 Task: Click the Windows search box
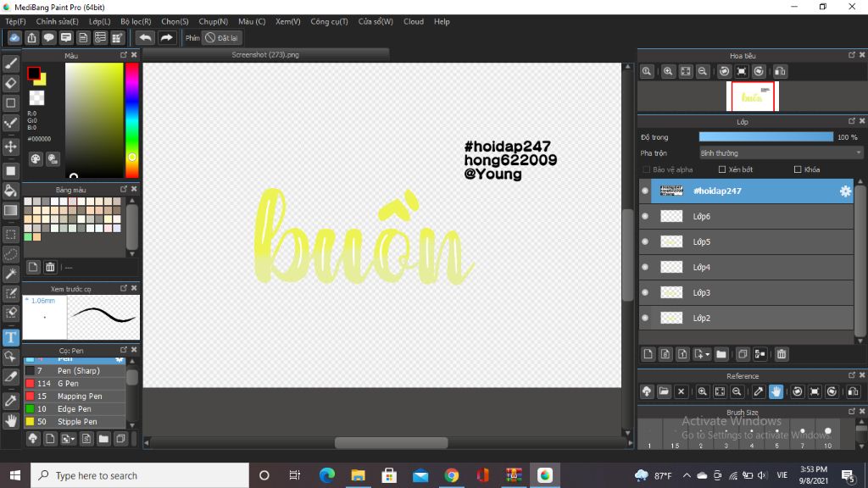140,475
